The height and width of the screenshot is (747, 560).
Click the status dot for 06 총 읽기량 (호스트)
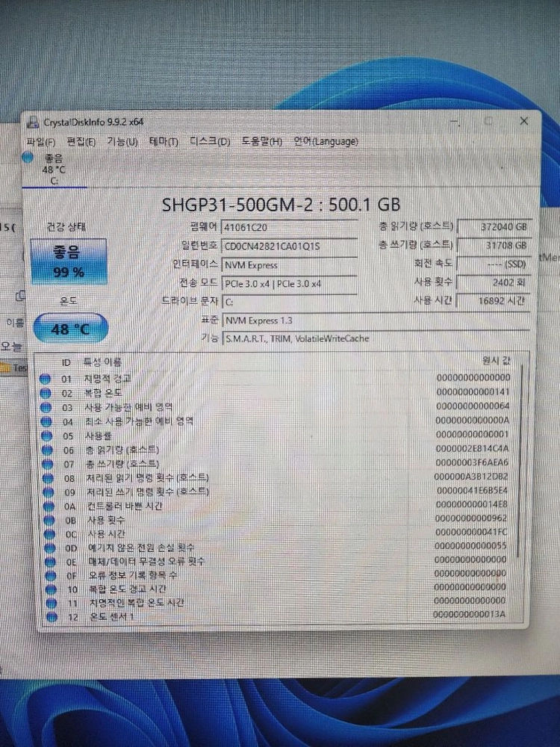(x=47, y=450)
